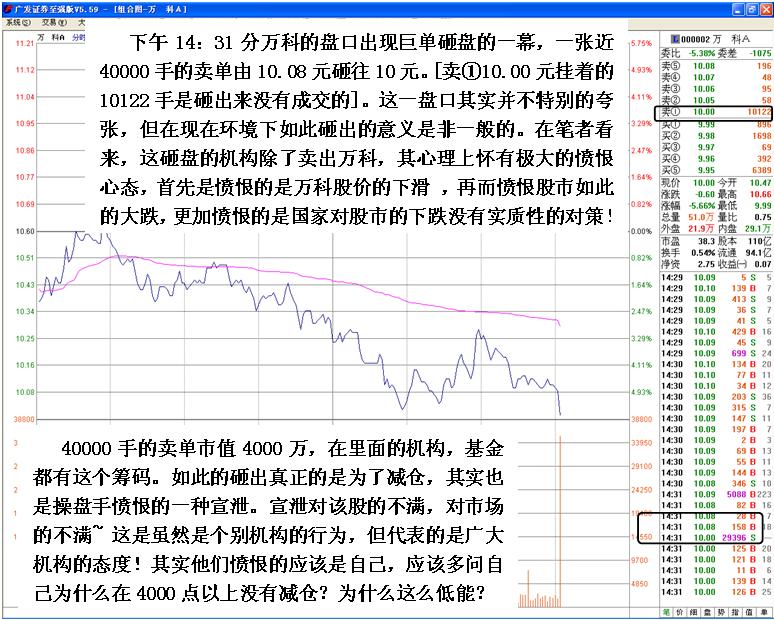Click the 广发证券 app logo in title bar
The height and width of the screenshot is (620, 774).
6,8
